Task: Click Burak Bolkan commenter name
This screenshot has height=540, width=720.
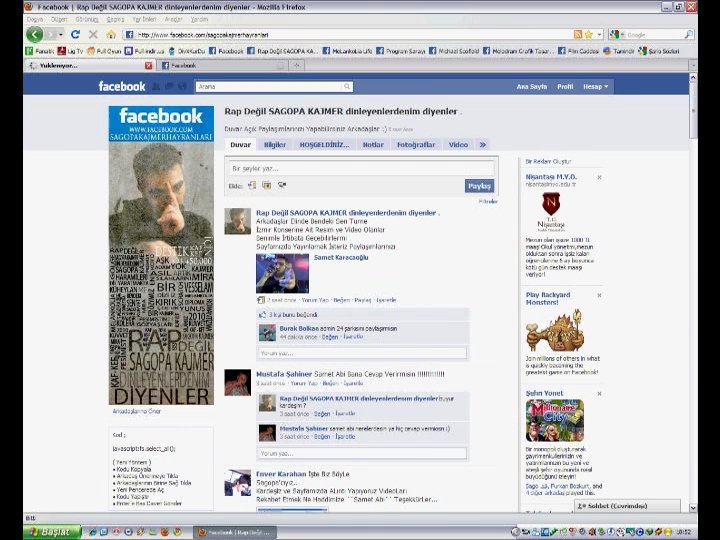Action: [x=299, y=328]
